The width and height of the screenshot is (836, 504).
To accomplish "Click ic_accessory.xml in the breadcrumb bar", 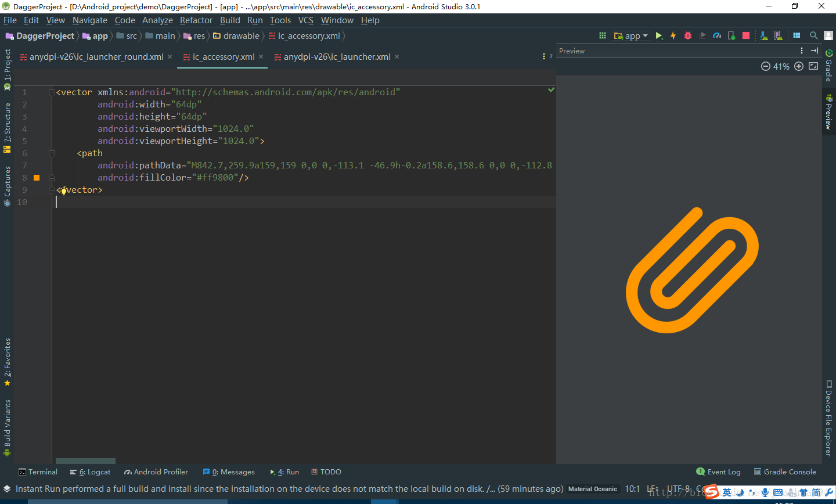I will [304, 36].
